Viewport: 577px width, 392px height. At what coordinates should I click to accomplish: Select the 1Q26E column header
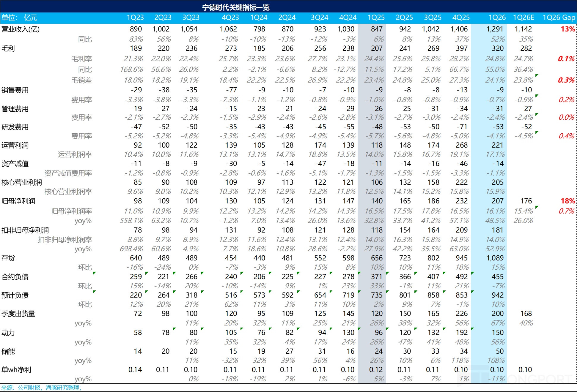tap(523, 18)
